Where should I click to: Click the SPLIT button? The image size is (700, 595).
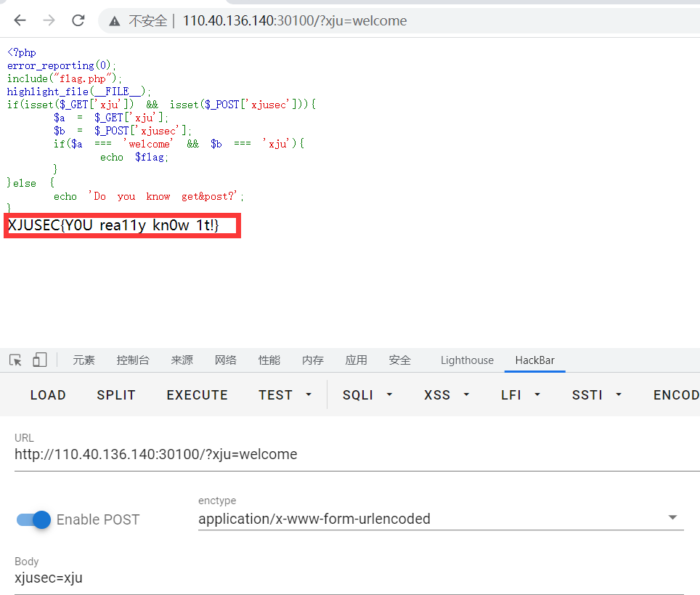[116, 395]
